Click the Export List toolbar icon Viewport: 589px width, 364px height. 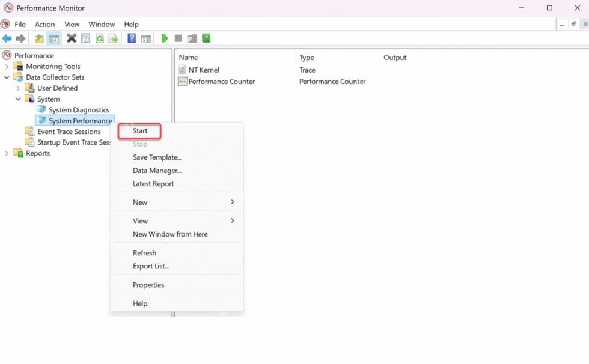click(113, 38)
